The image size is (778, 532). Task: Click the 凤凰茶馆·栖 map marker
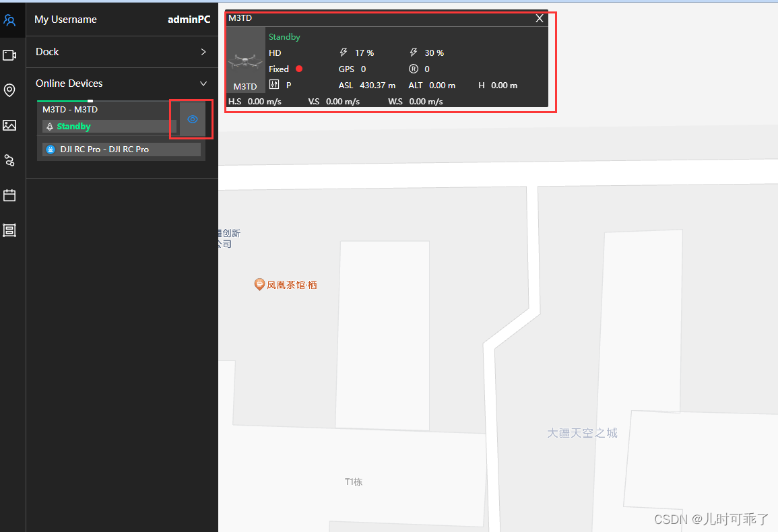point(259,284)
